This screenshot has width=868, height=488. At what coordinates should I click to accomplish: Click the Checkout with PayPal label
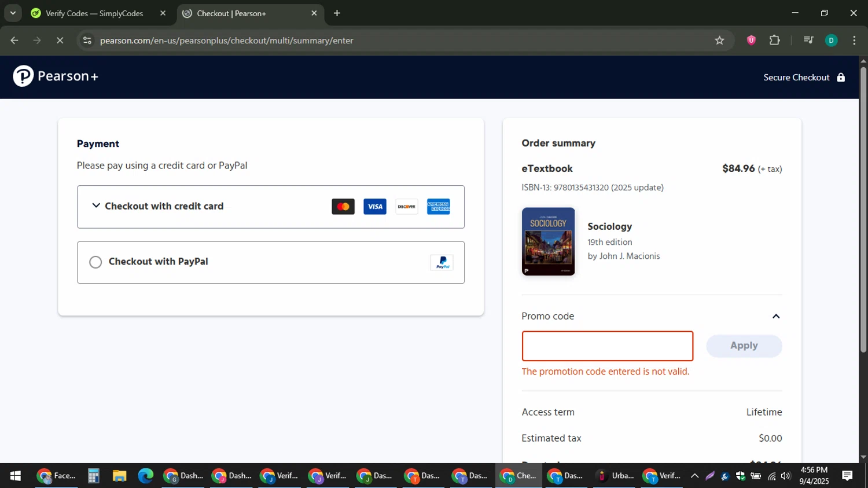pyautogui.click(x=158, y=262)
